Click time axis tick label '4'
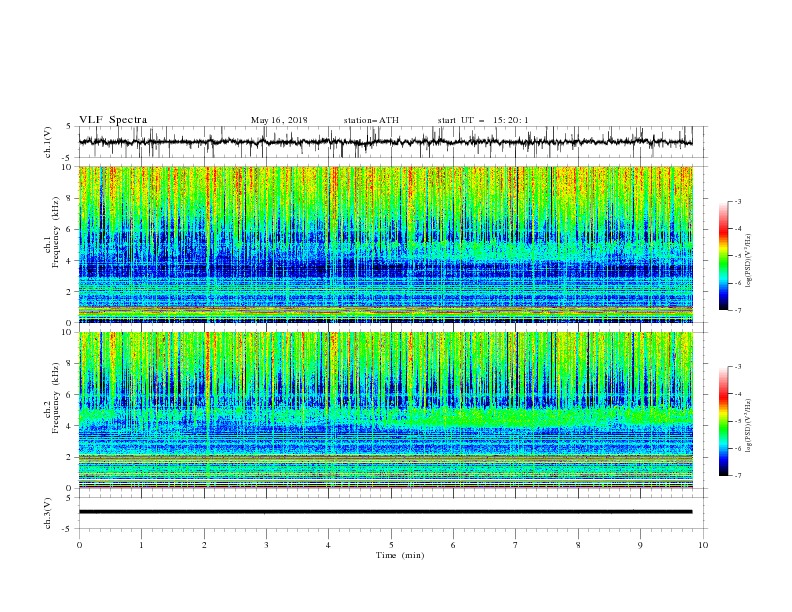This screenshot has height=612, width=792. tap(329, 545)
